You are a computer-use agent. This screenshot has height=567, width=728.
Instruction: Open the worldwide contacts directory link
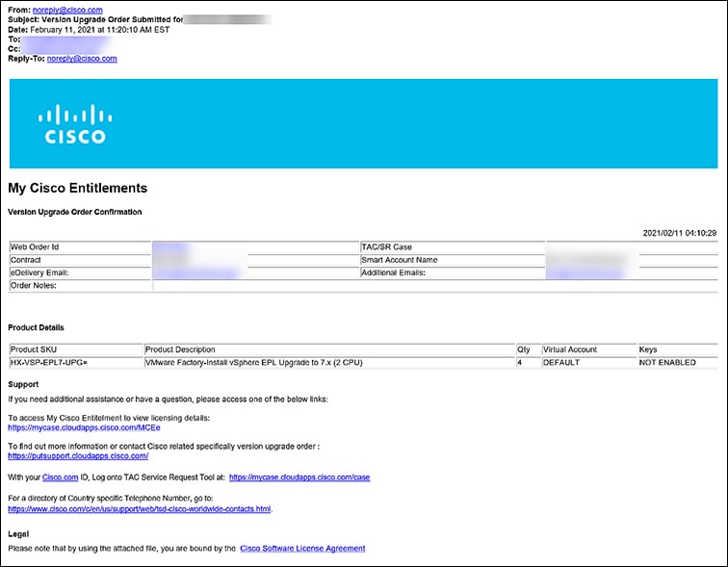click(x=140, y=509)
